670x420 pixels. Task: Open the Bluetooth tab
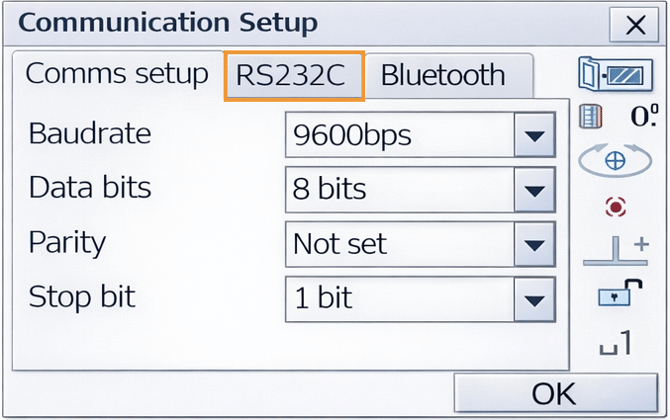(442, 75)
